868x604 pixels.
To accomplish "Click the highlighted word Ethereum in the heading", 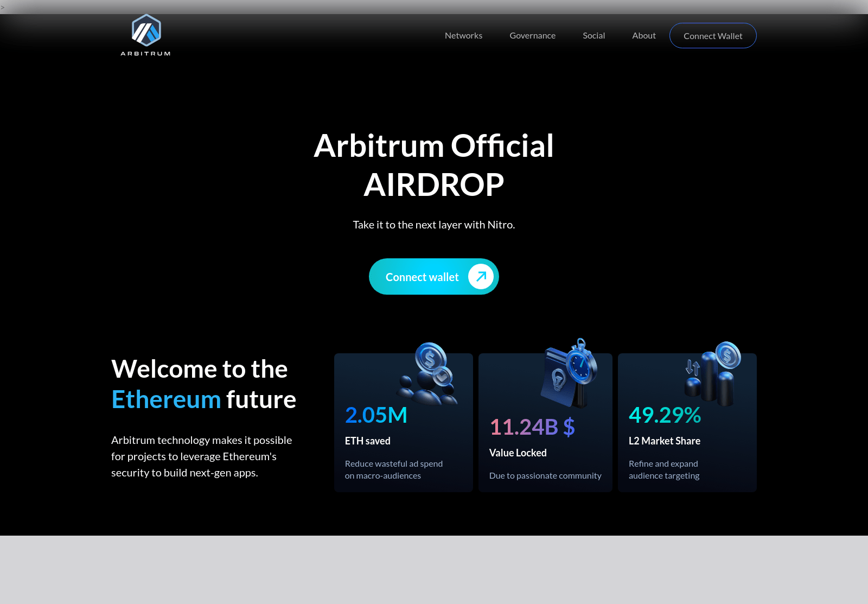I will [166, 399].
